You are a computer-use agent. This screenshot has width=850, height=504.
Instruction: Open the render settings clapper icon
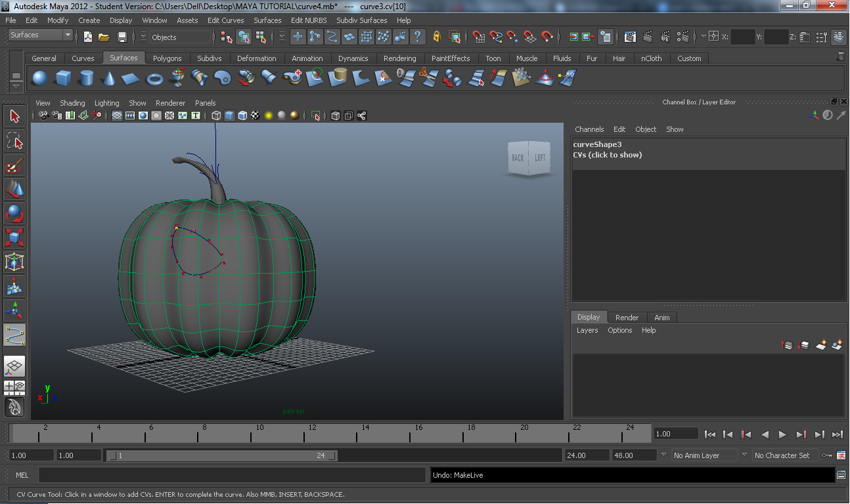(683, 37)
